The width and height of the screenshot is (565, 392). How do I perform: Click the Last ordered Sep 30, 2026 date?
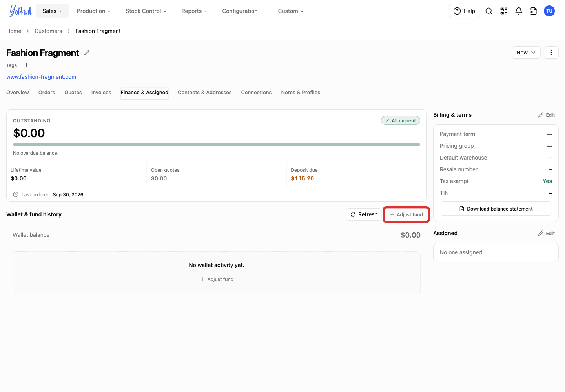68,195
